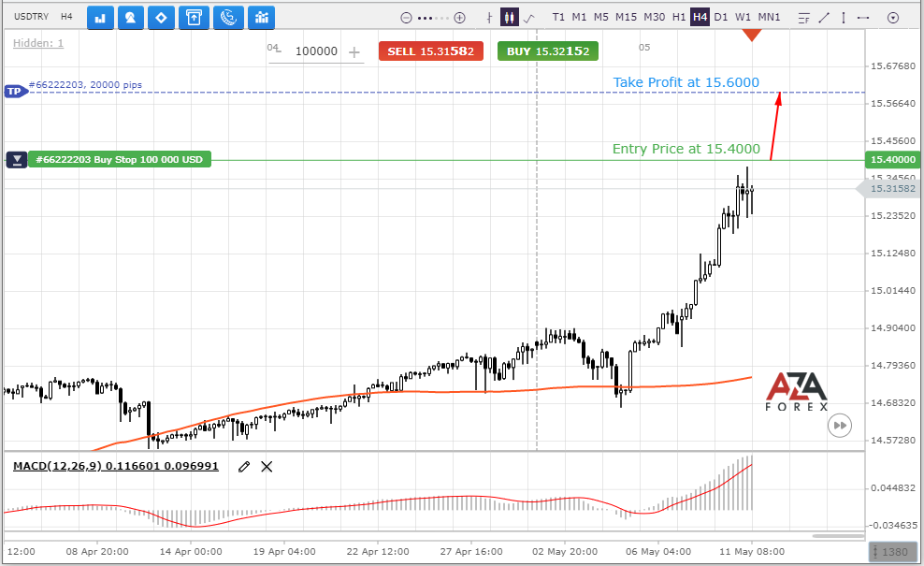Click the current price 15.31582 axis label
This screenshot has width=924, height=566.
890,189
